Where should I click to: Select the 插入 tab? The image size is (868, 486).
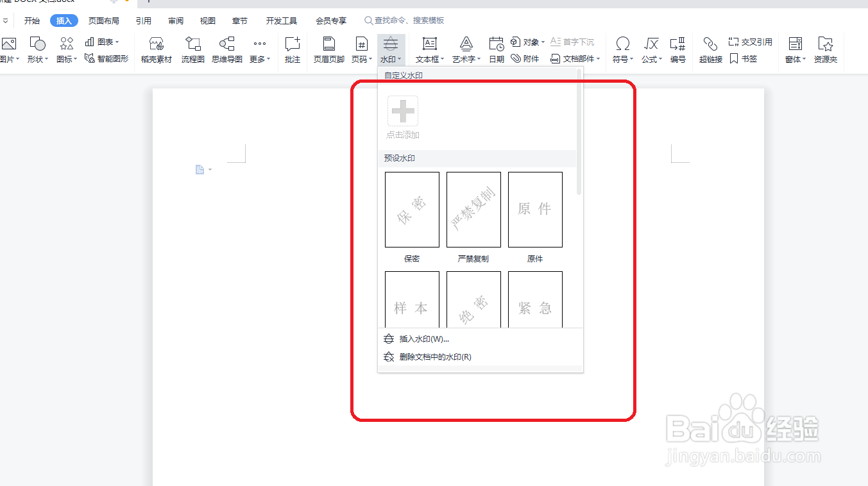(64, 21)
